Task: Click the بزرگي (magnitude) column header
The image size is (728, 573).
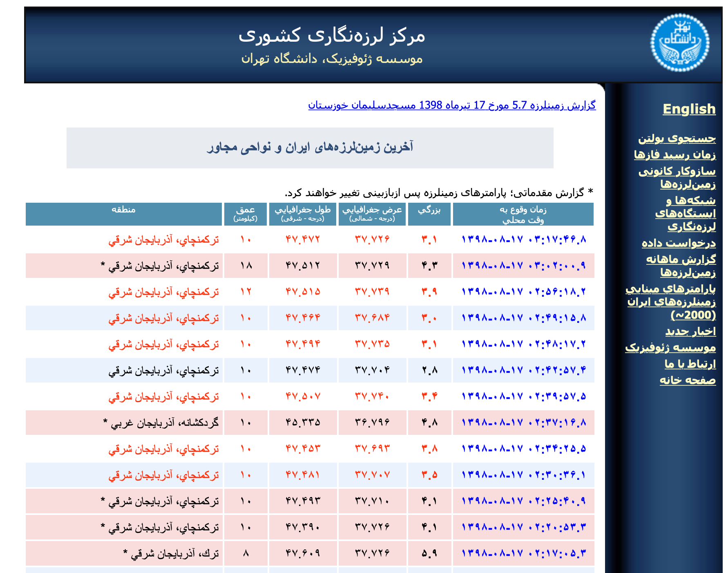Action: tap(429, 214)
